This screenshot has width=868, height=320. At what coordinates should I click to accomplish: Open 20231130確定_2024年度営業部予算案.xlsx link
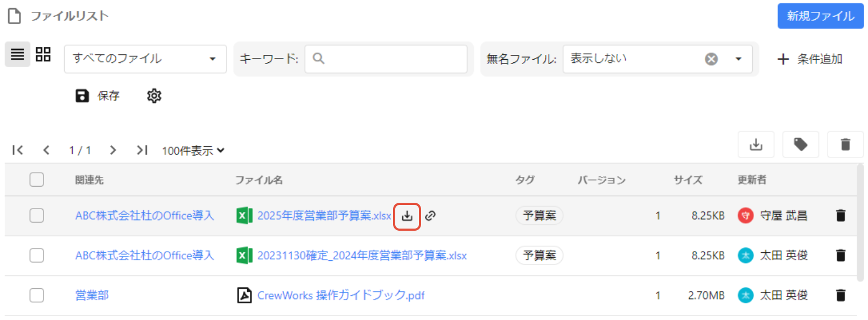coord(362,255)
